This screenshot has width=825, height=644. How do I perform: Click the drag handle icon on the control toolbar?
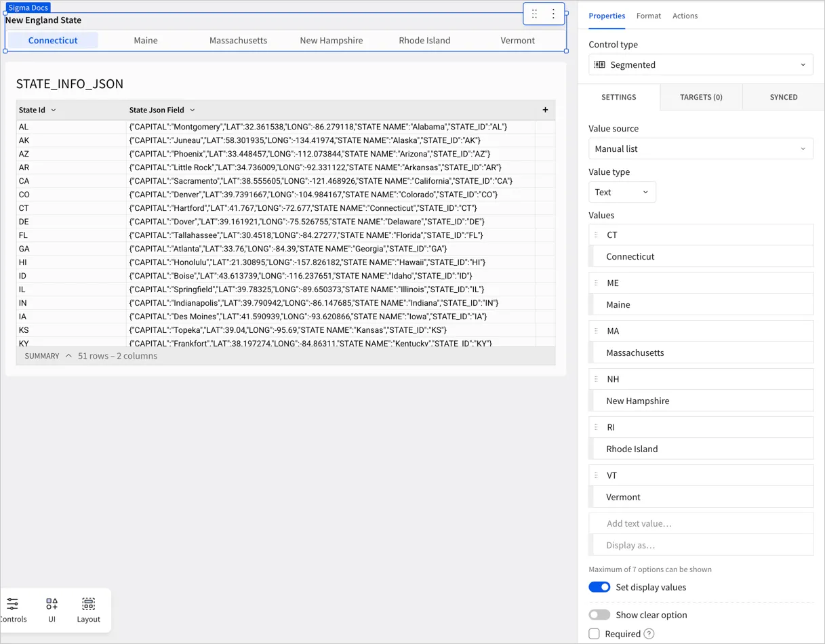pyautogui.click(x=534, y=14)
